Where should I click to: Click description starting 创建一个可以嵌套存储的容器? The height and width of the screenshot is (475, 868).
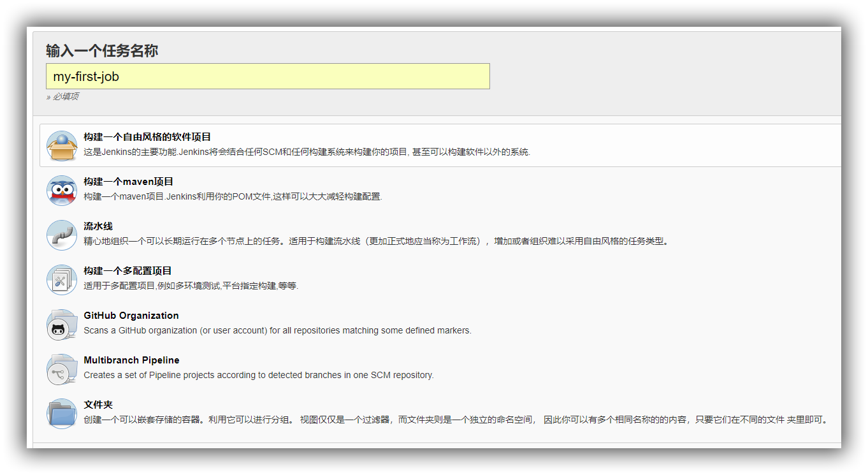click(456, 420)
